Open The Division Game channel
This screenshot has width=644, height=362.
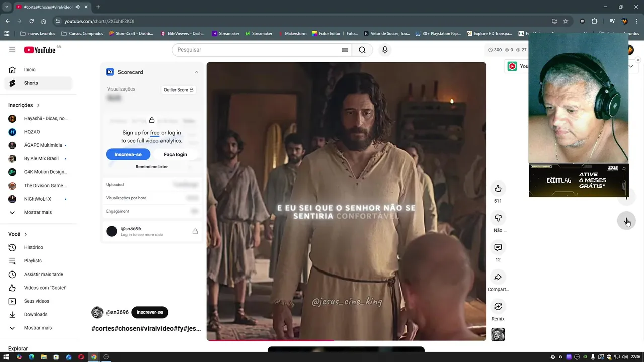point(38,186)
